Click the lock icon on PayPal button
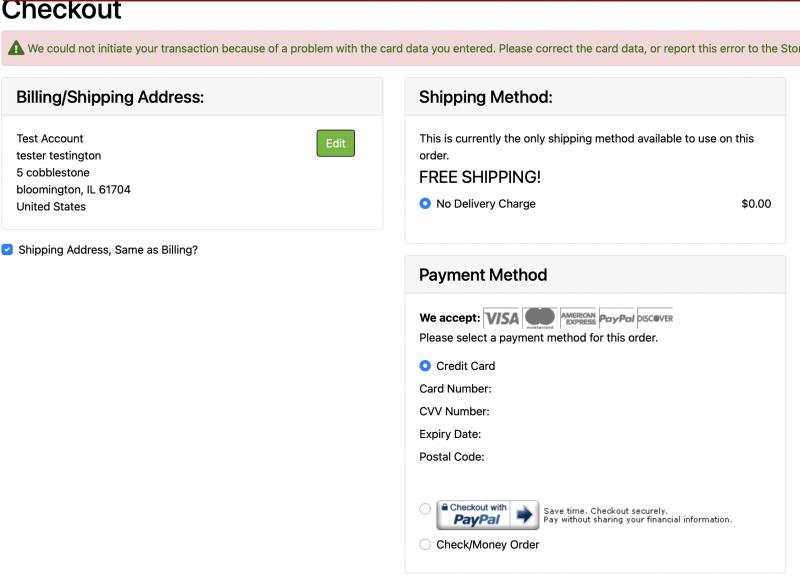This screenshot has height=579, width=800. (x=445, y=507)
